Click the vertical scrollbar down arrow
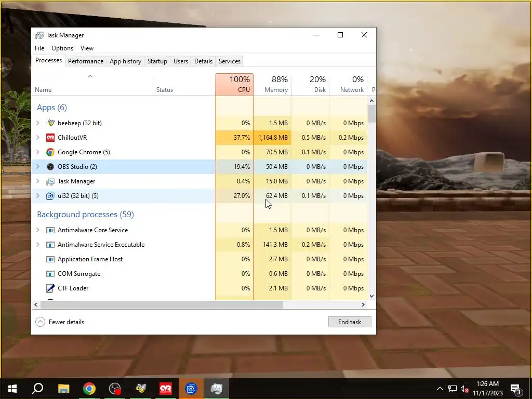 click(371, 296)
